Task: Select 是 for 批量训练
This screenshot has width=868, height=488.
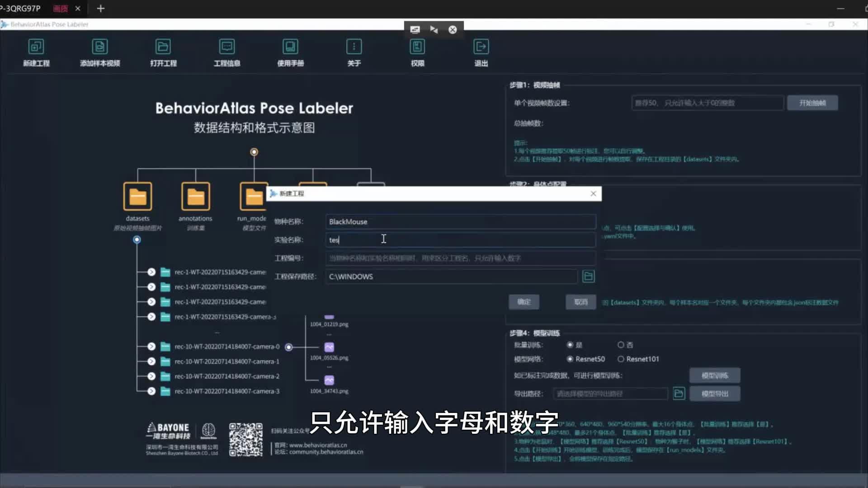Action: coord(570,345)
